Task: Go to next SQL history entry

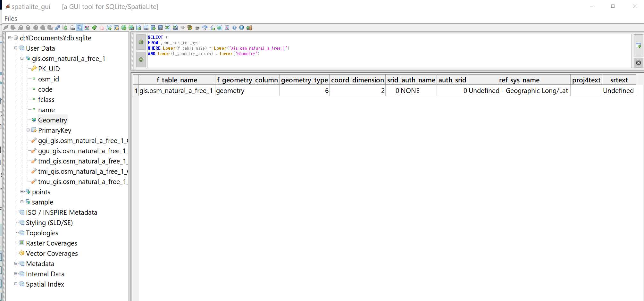Action: tap(141, 60)
